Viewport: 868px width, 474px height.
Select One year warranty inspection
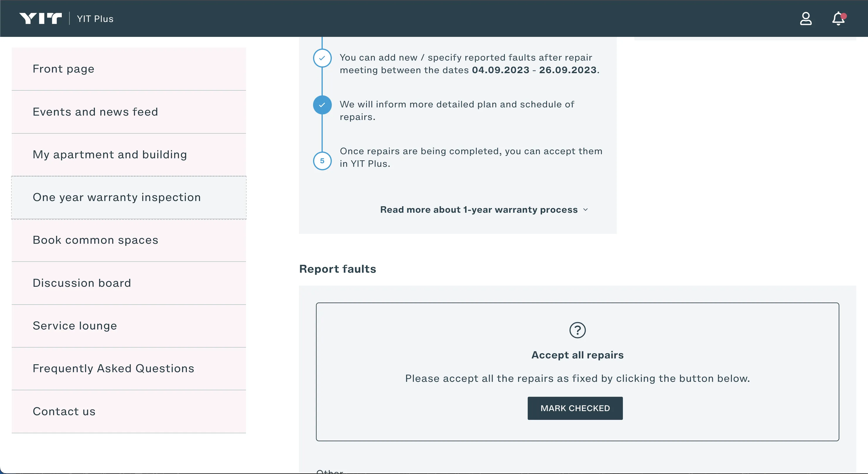pos(129,197)
